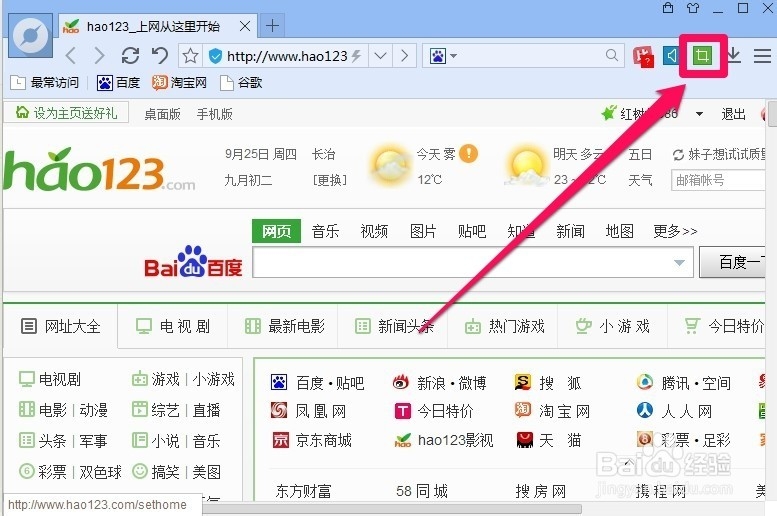Open 百度 bookmark
777x516 pixels.
pos(118,83)
